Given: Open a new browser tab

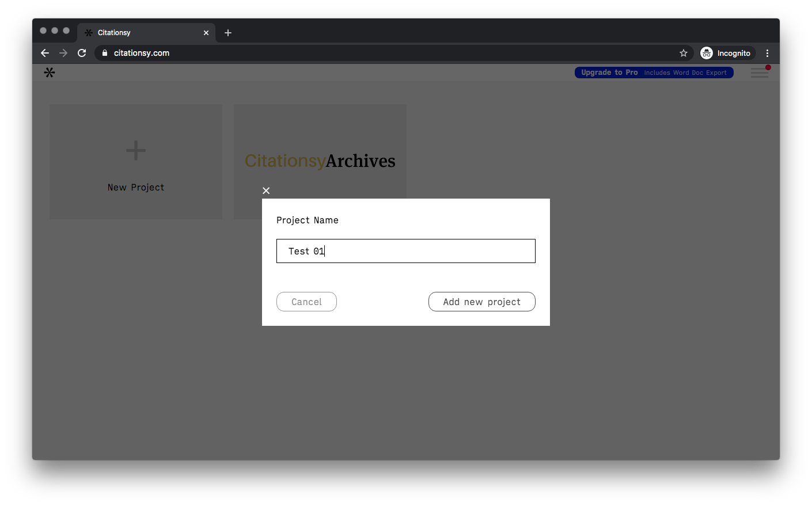Looking at the screenshot, I should (x=228, y=33).
